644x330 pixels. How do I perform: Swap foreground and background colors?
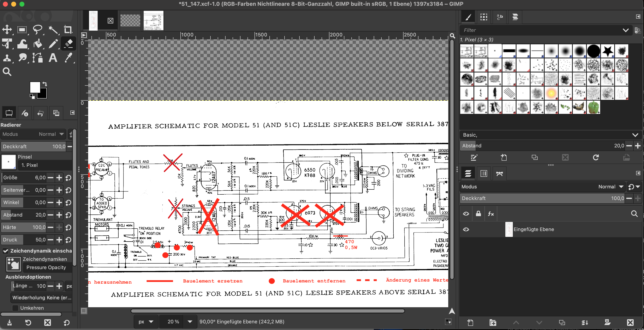pyautogui.click(x=44, y=84)
